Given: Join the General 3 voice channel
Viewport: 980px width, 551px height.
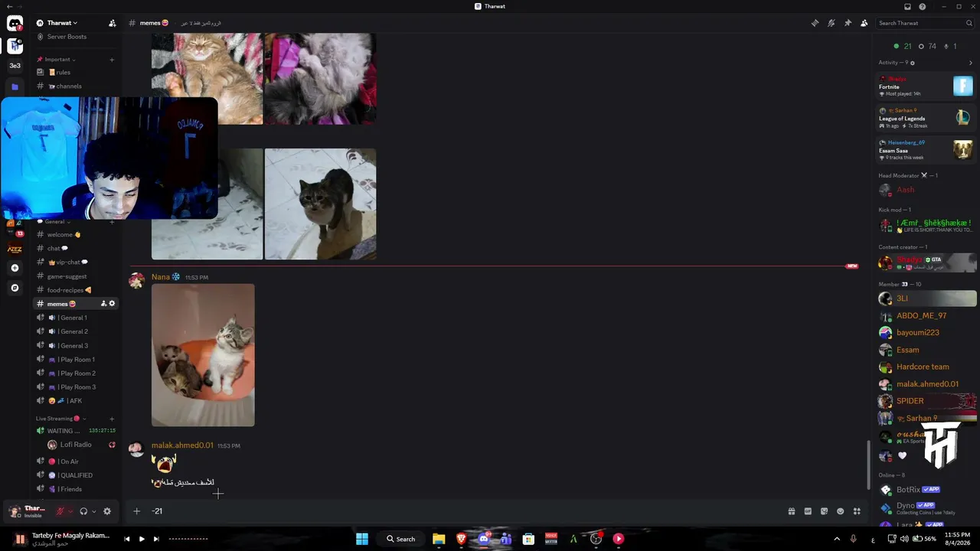Looking at the screenshot, I should point(76,346).
